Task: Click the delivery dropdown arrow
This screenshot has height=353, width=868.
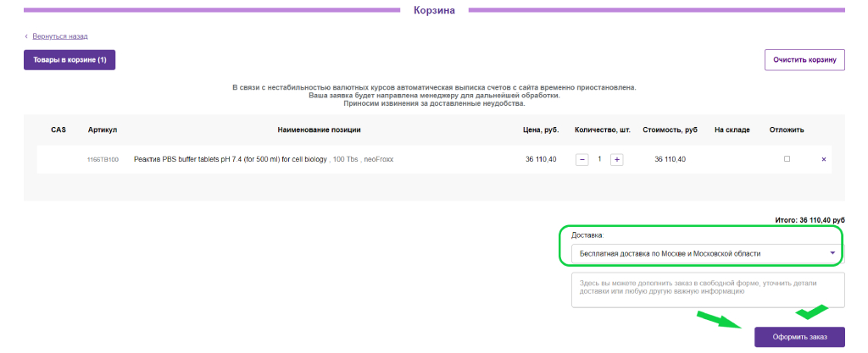Action: point(832,253)
